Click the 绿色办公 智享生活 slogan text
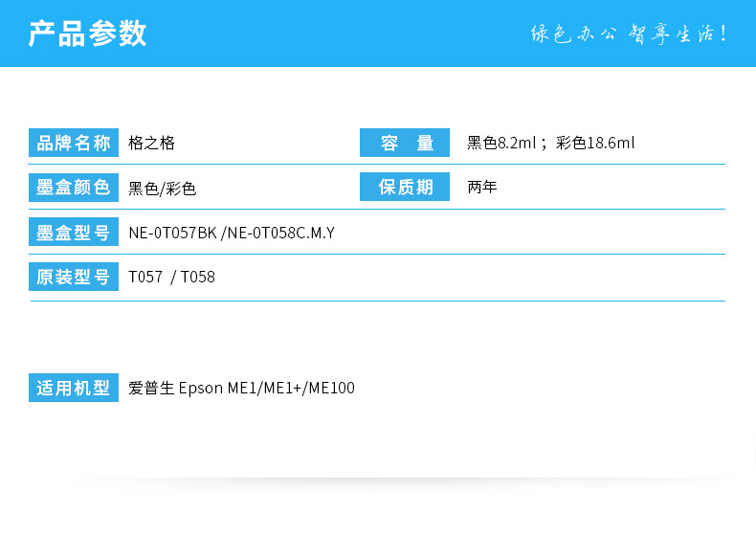The width and height of the screenshot is (756, 536). pos(629,33)
